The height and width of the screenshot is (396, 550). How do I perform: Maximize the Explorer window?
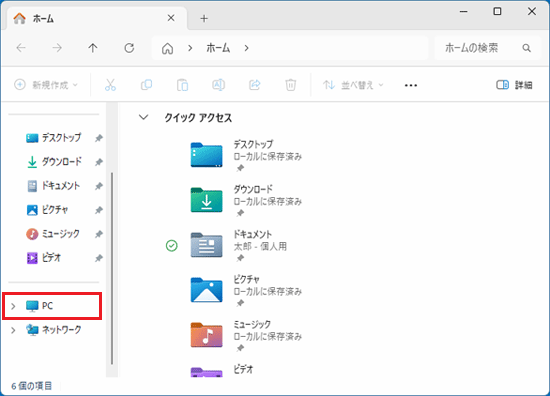pos(497,12)
